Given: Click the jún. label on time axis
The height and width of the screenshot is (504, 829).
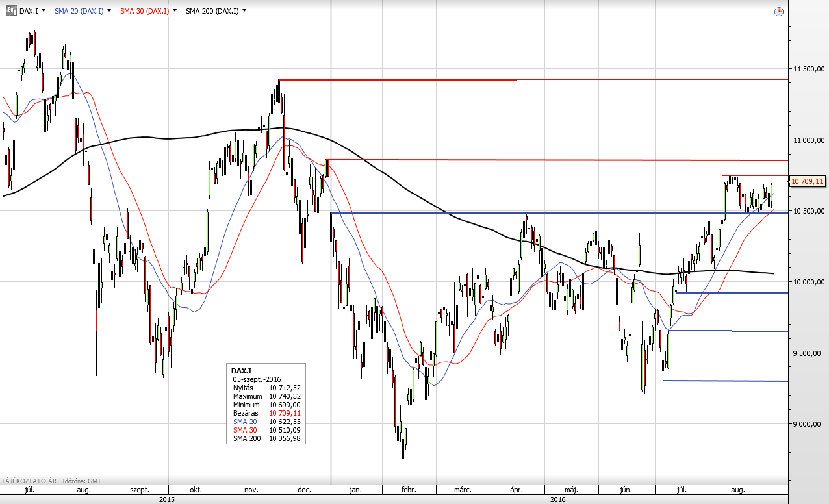Looking at the screenshot, I should tap(625, 490).
